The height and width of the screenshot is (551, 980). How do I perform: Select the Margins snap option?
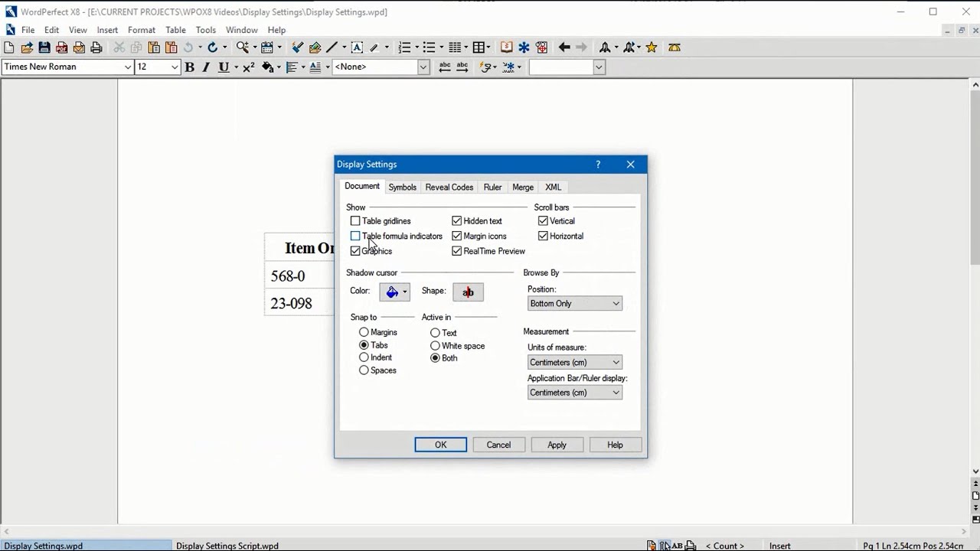[x=364, y=331]
